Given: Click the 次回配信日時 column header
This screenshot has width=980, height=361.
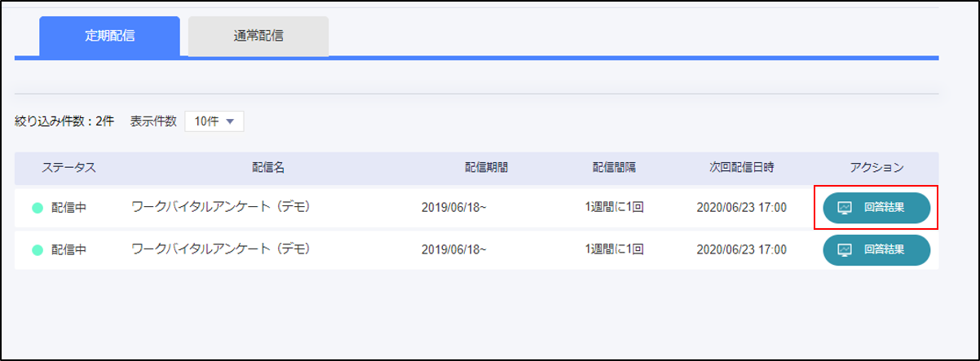Looking at the screenshot, I should click(741, 167).
